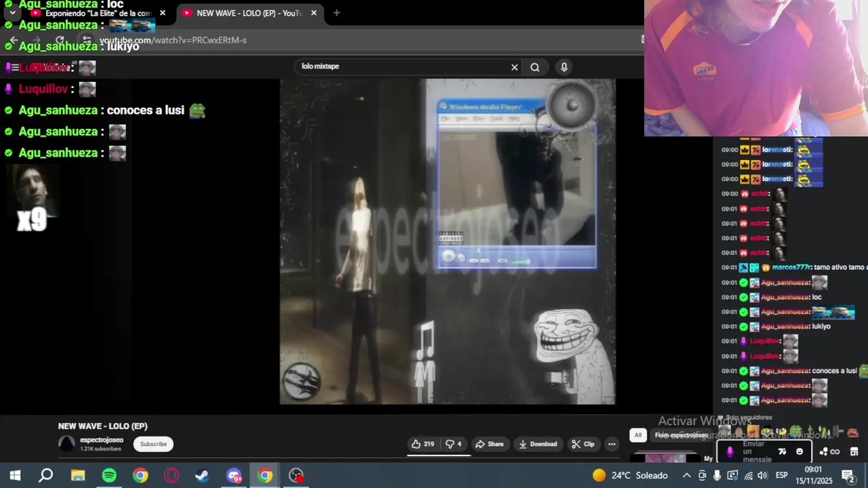Click the address bar URL youtube.com/watch
Image resolution: width=868 pixels, height=488 pixels.
coord(173,40)
